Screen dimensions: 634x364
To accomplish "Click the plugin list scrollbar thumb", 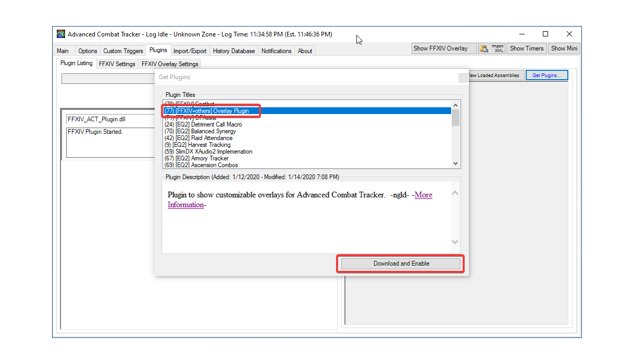I will pos(456,118).
